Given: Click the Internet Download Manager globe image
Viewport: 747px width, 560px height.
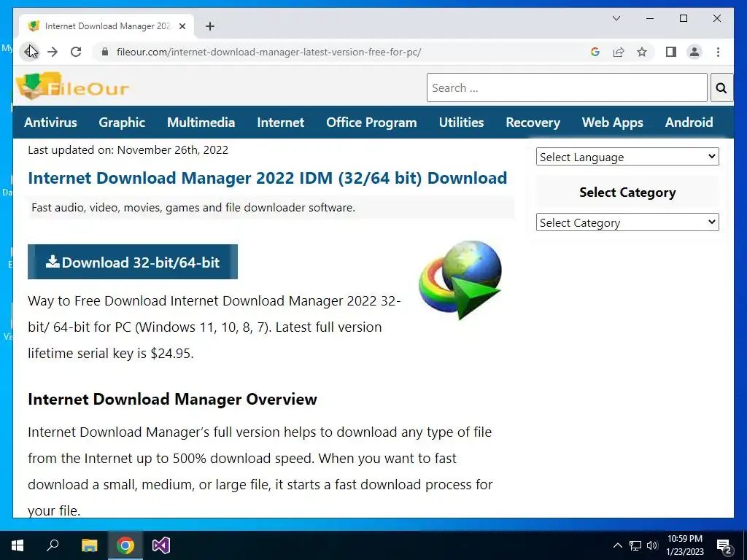Looking at the screenshot, I should coord(460,280).
